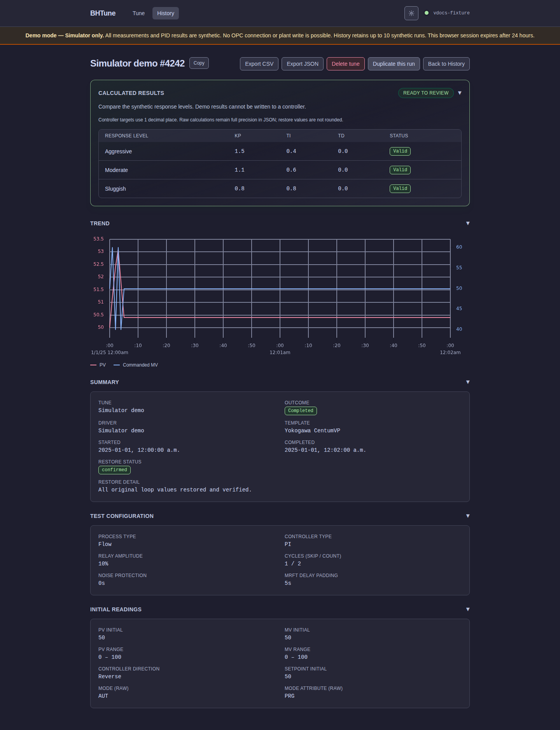Toggle the light/dark theme sun icon
This screenshot has width=560, height=730.
coord(411,13)
